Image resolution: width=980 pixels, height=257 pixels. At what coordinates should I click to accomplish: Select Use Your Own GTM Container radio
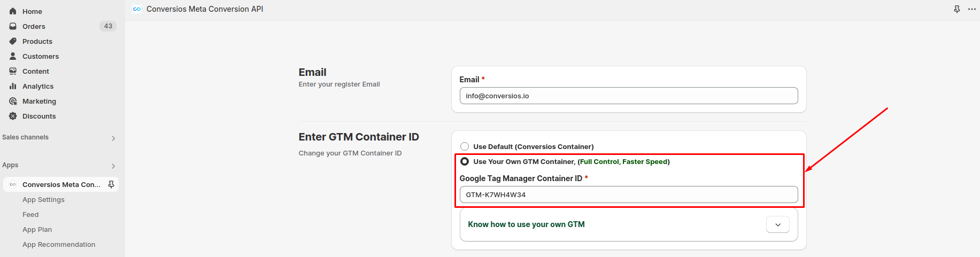point(465,161)
